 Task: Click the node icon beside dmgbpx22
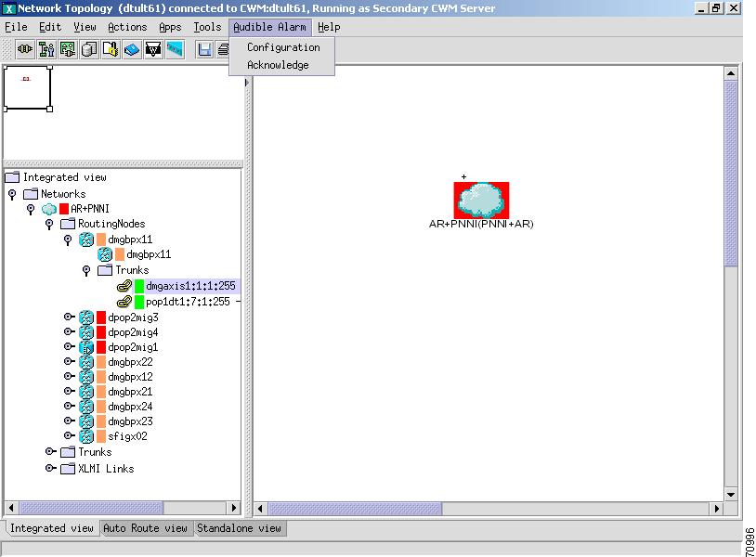tap(86, 362)
